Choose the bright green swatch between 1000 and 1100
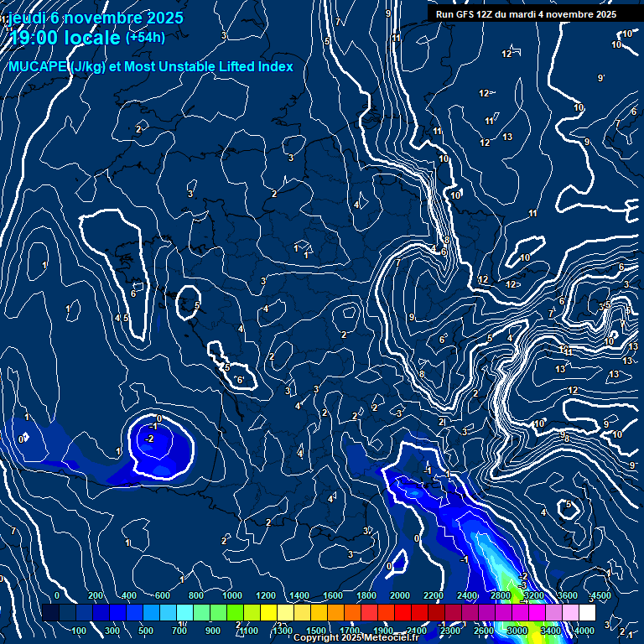The height and width of the screenshot is (644, 644). point(236,612)
